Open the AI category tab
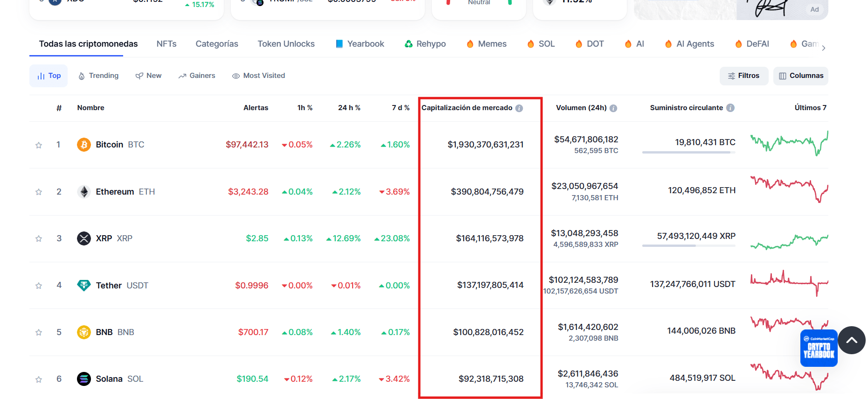Image resolution: width=868 pixels, height=399 pixels. (x=634, y=44)
